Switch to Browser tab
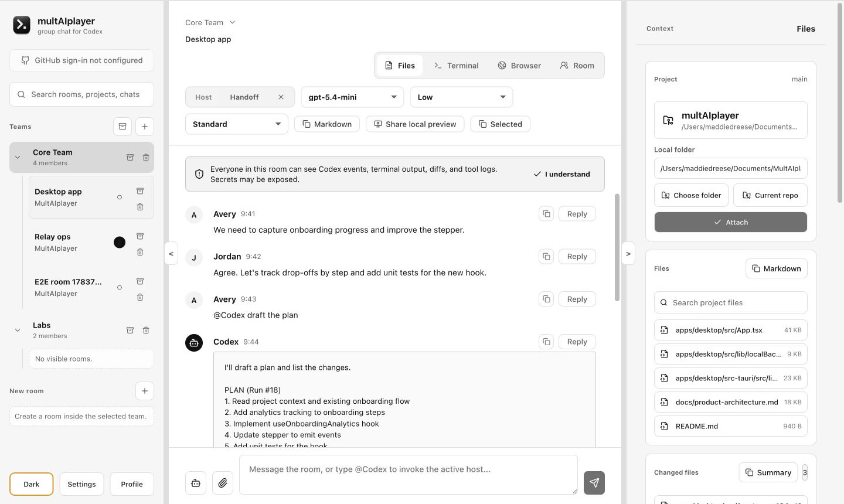Screen dimensions: 844x504 point(519,66)
